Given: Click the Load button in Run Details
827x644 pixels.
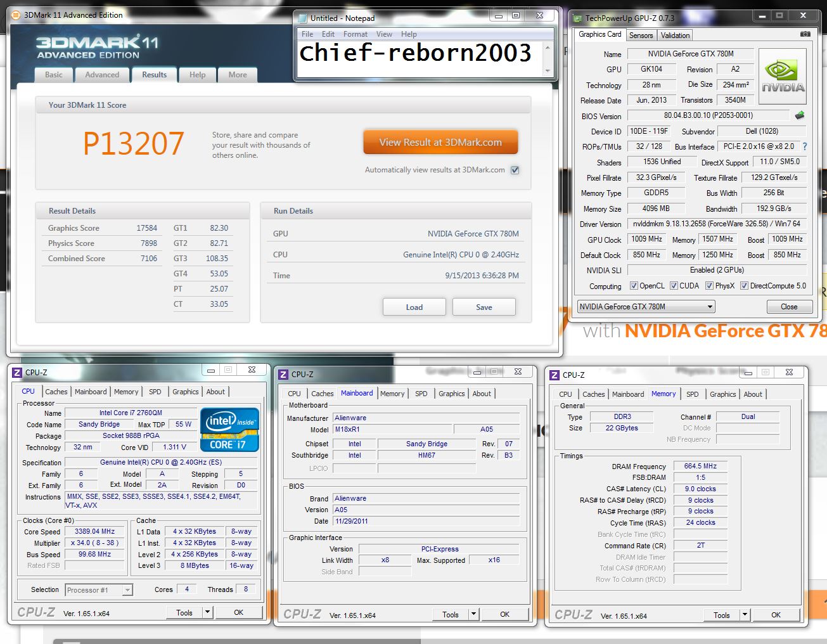Looking at the screenshot, I should [x=414, y=307].
